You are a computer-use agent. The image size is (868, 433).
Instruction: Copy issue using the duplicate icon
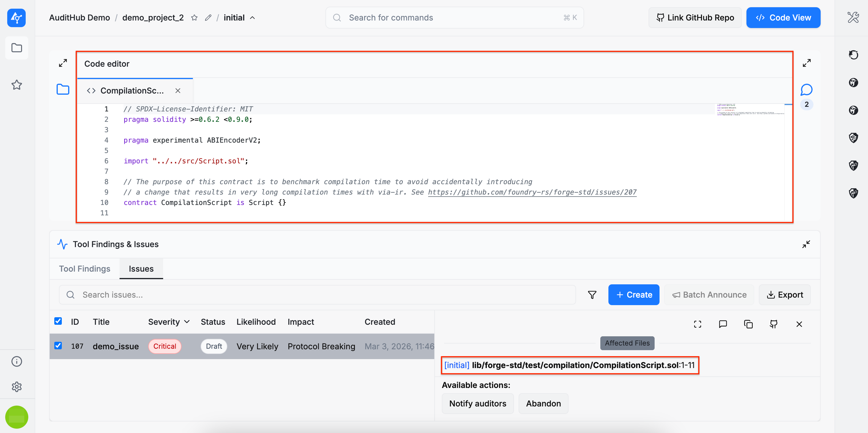(x=748, y=324)
